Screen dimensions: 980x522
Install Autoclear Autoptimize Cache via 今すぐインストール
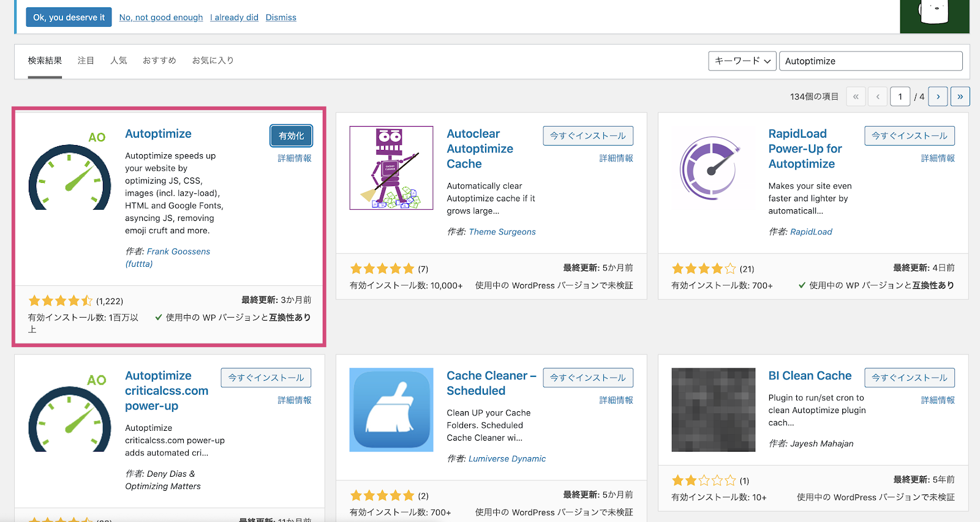pos(588,136)
